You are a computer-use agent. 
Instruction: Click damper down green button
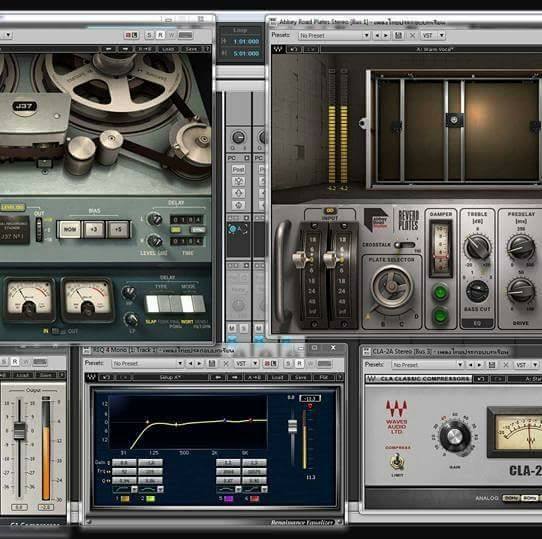[x=440, y=316]
